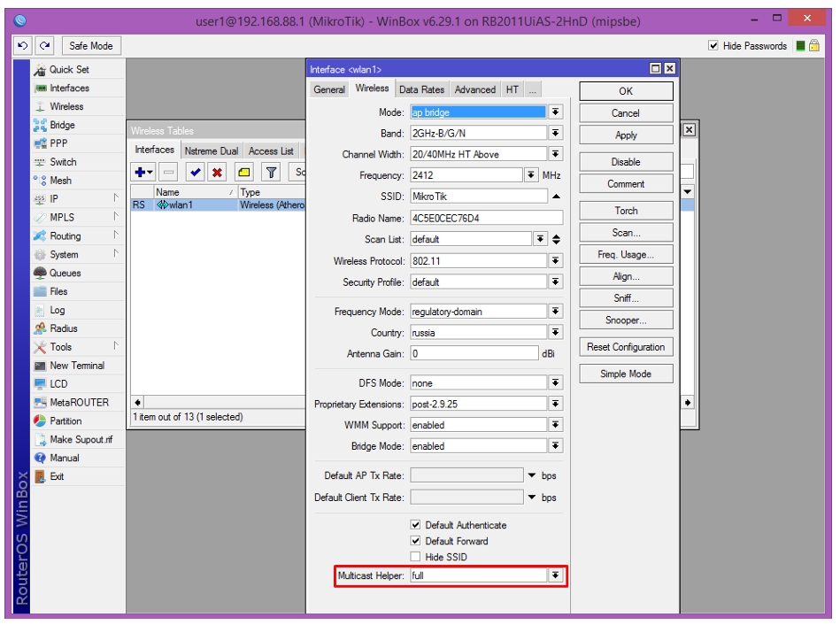Viewport: 840px width, 625px height.
Task: Enable the Hide SSID checkbox
Action: (415, 556)
